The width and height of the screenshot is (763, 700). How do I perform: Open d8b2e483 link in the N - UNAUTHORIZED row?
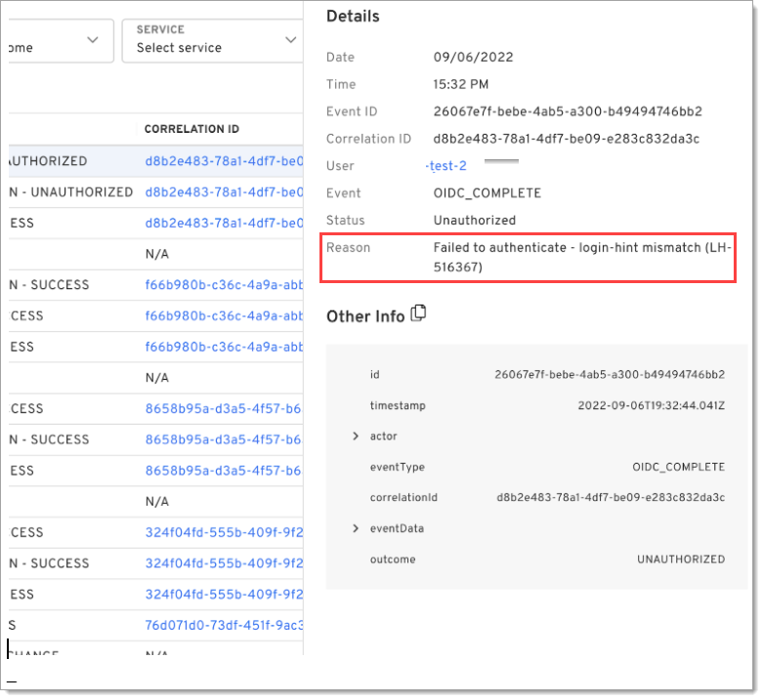coord(224,192)
